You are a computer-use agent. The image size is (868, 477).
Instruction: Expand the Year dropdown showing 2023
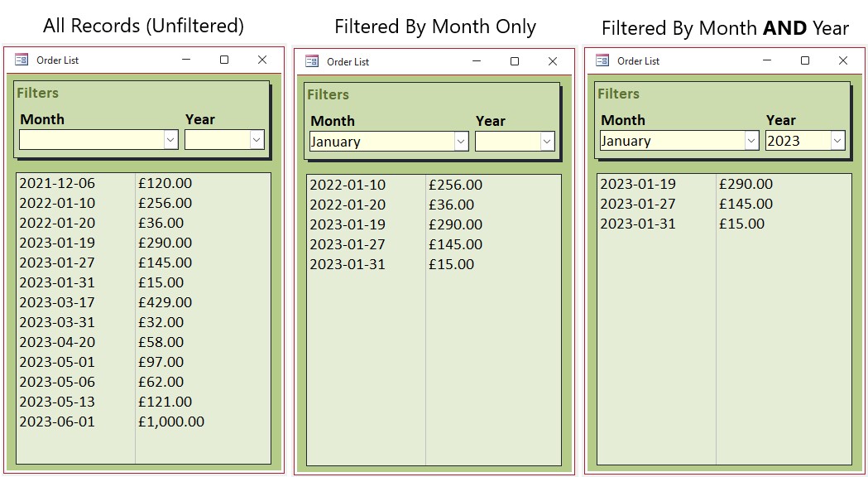[837, 140]
